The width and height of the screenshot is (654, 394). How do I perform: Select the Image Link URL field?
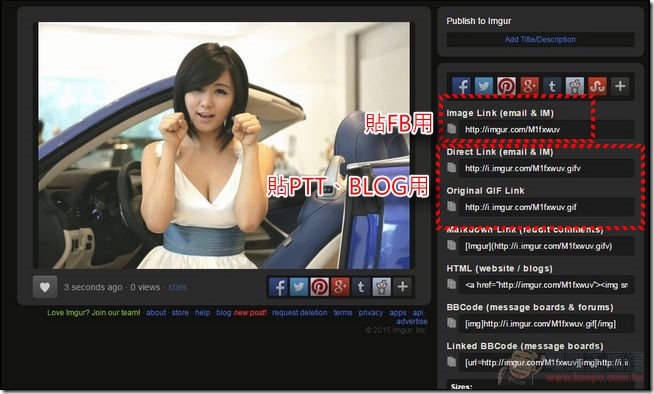546,130
